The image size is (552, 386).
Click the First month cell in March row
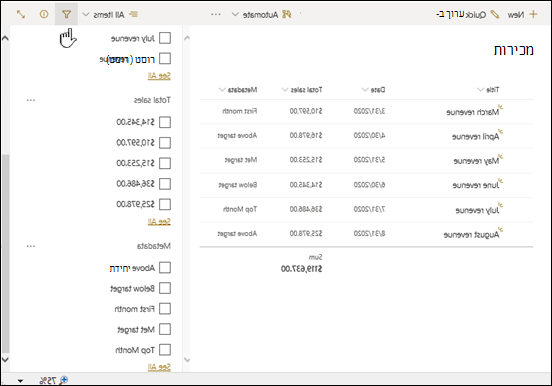click(x=240, y=111)
